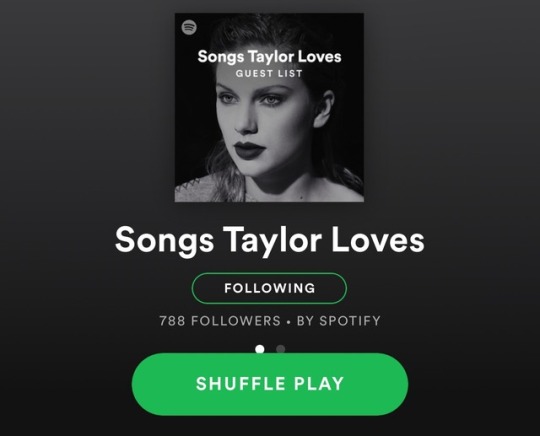Image resolution: width=540 pixels, height=436 pixels.
Task: Click the bullet between FOLLOWERS and BY SPOTIFY
Action: [x=289, y=322]
